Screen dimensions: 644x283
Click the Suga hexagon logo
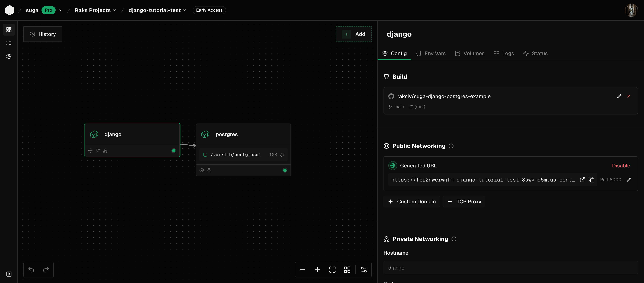tap(9, 10)
